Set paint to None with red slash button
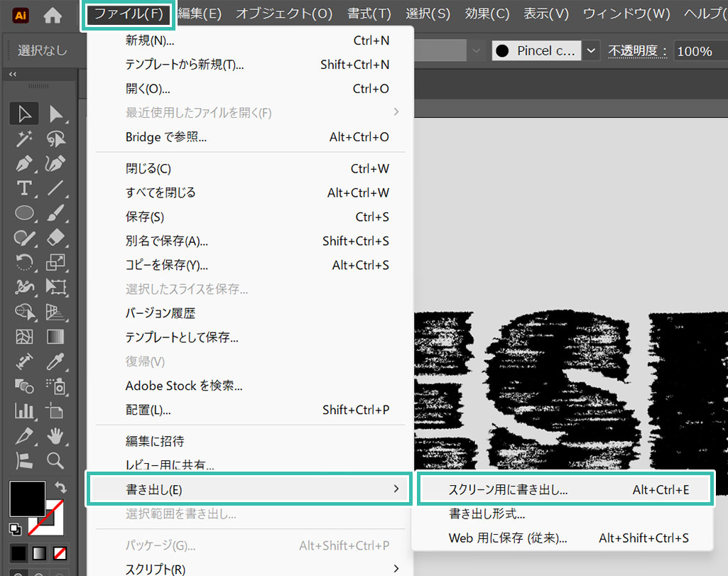The image size is (728, 576). [x=61, y=553]
